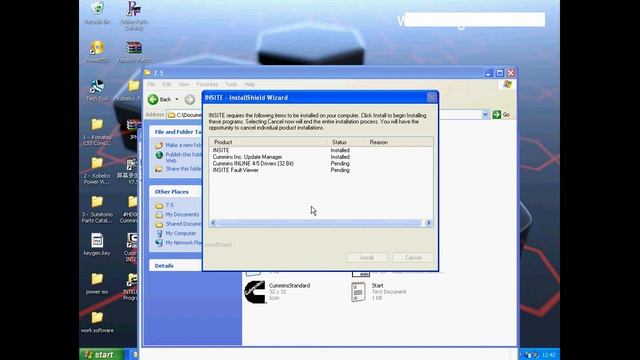This screenshot has width=640, height=360.
Task: Open the Favorites menu in Explorer
Action: point(207,84)
